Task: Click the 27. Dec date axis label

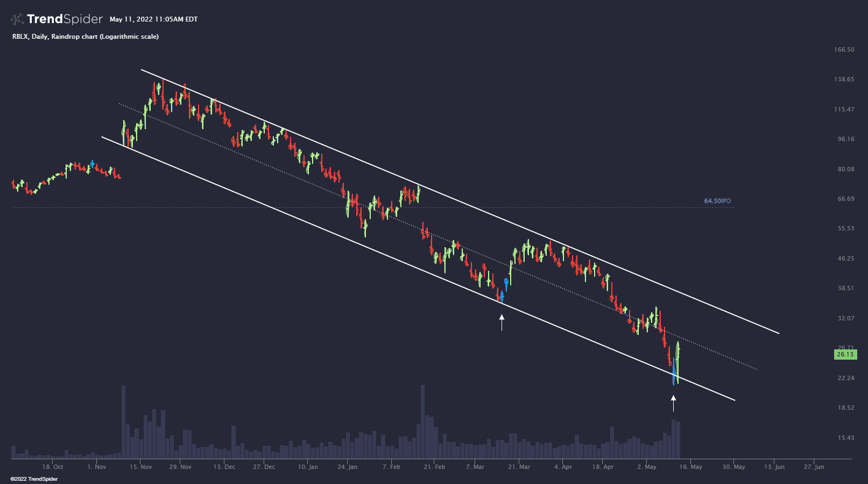Action: coord(264,467)
